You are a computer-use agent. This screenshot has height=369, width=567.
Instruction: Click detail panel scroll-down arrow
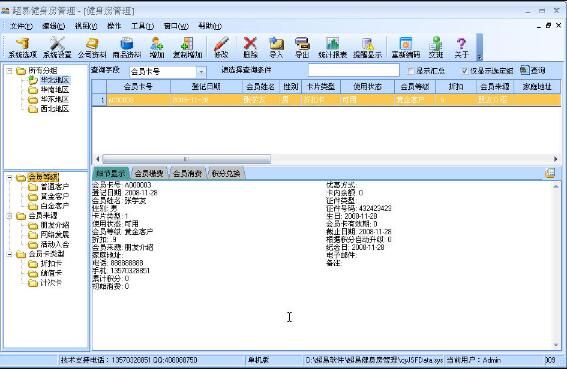pos(556,345)
